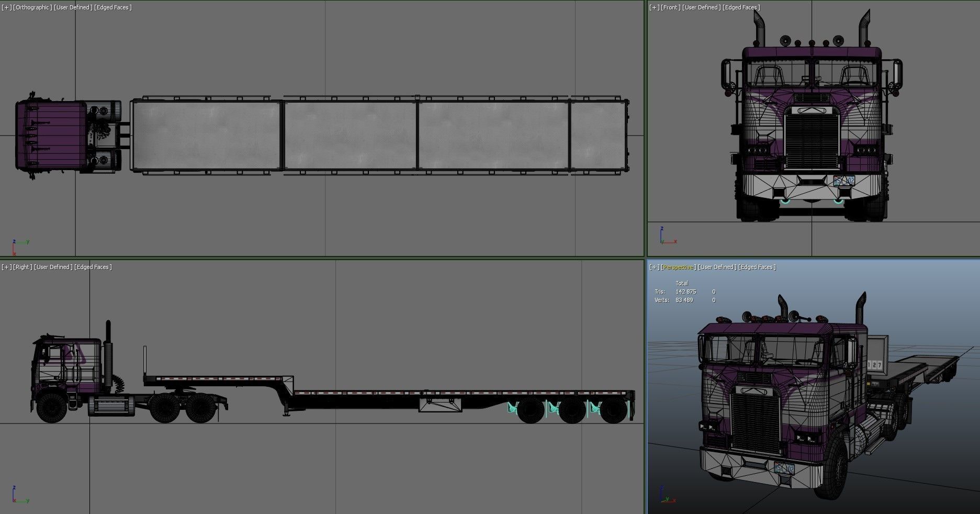Open the Orthographic view label menu
The width and height of the screenshot is (980, 514).
point(32,7)
